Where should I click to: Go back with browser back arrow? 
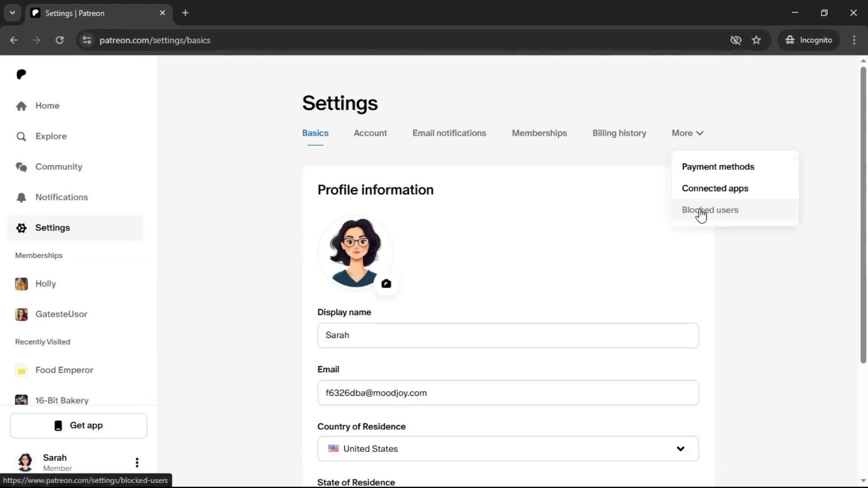[x=14, y=40]
